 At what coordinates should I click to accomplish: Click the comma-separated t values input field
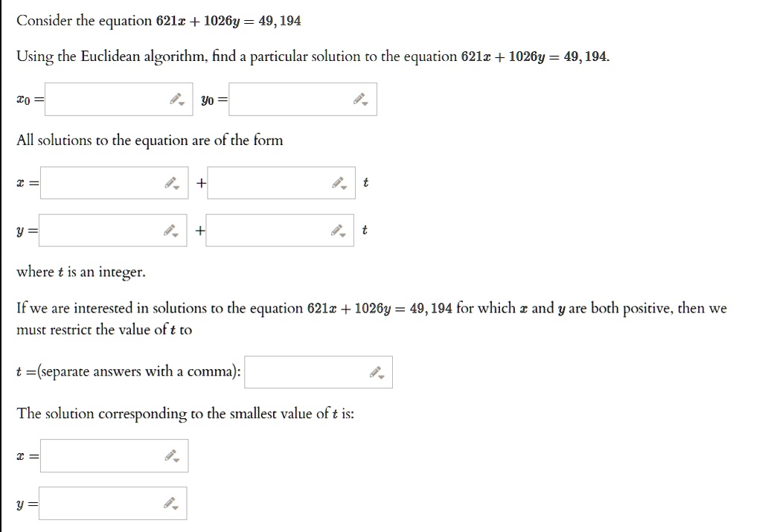tap(318, 372)
